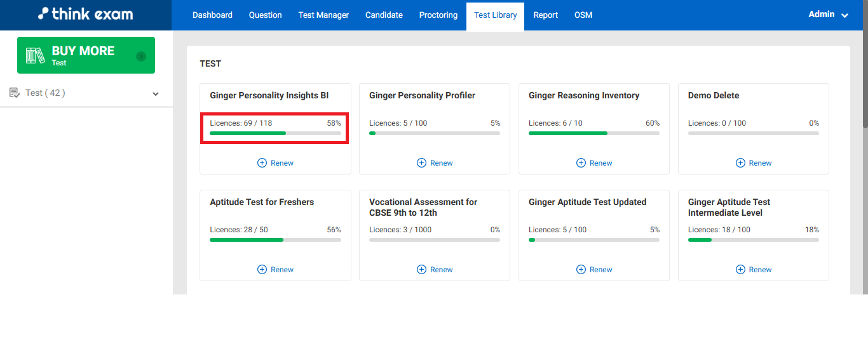868x363 pixels.
Task: Renew Ginger Reasoning Inventory licences
Action: 594,163
